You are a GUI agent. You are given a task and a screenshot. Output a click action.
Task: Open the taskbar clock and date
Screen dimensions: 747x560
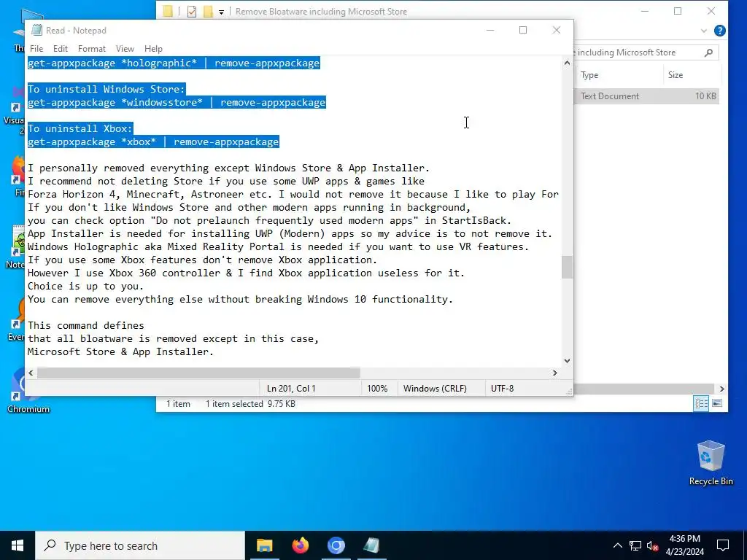(x=684, y=545)
